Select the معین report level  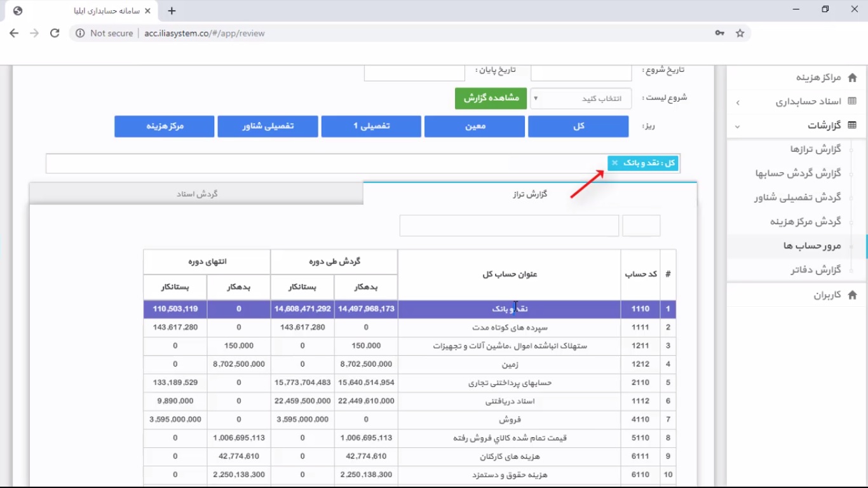475,126
